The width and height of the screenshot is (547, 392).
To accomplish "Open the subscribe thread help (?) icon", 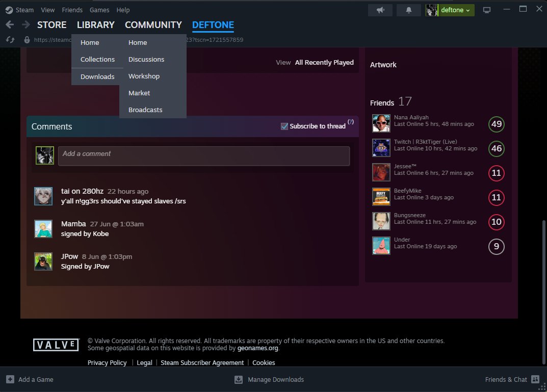I will coord(351,122).
